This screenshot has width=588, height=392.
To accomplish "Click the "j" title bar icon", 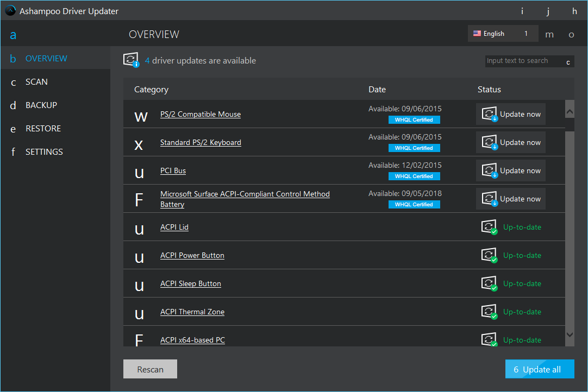I will tap(548, 11).
